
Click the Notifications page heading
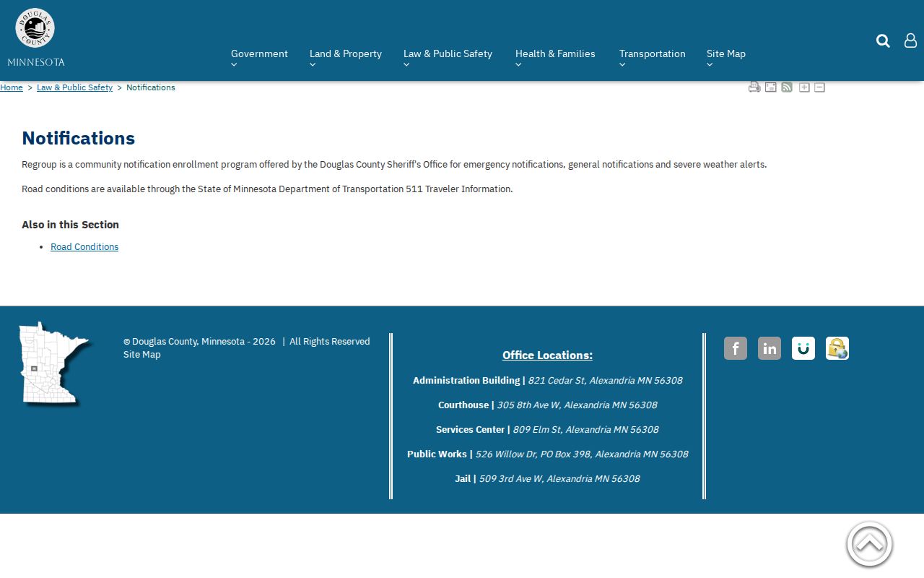(x=79, y=138)
